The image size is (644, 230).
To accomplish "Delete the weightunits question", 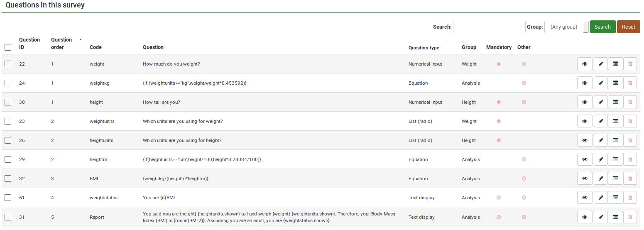I will [630, 121].
